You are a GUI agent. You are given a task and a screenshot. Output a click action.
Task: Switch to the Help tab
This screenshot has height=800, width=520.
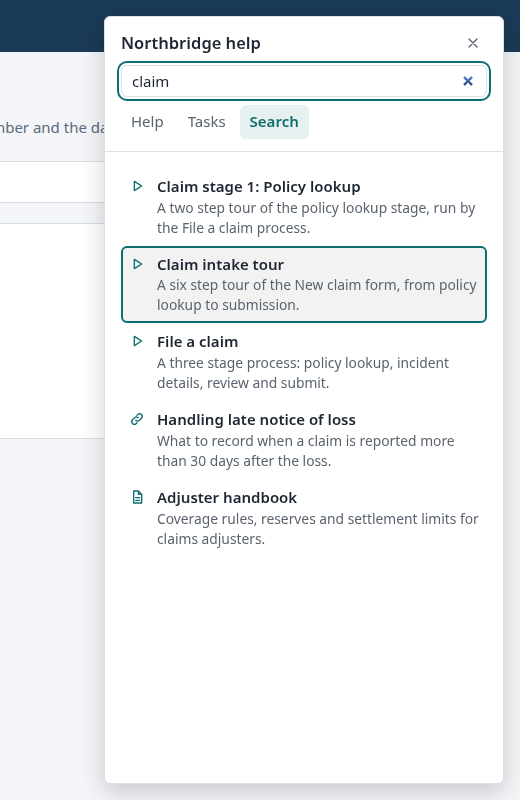tap(147, 122)
